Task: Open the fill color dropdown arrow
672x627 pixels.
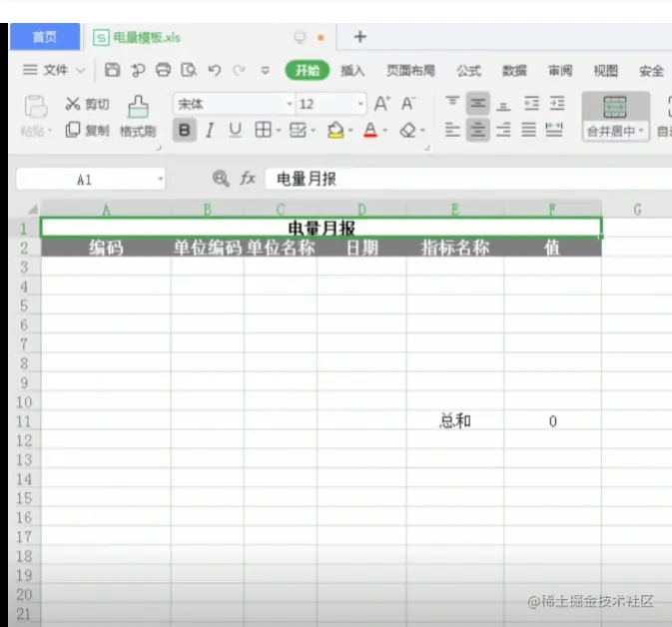Action: click(x=350, y=130)
